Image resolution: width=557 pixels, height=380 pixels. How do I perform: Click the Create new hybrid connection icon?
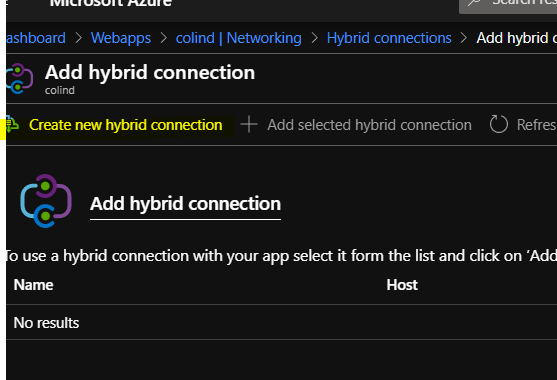12,125
